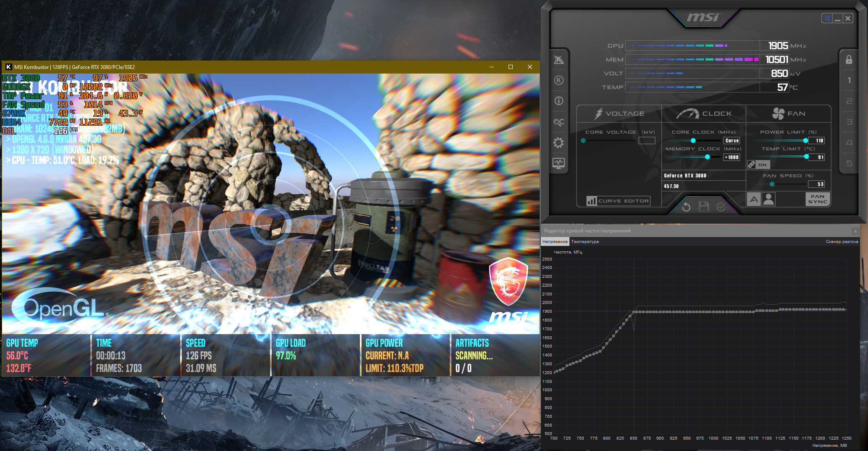Open the Afterburner information panel icon

pyautogui.click(x=559, y=101)
